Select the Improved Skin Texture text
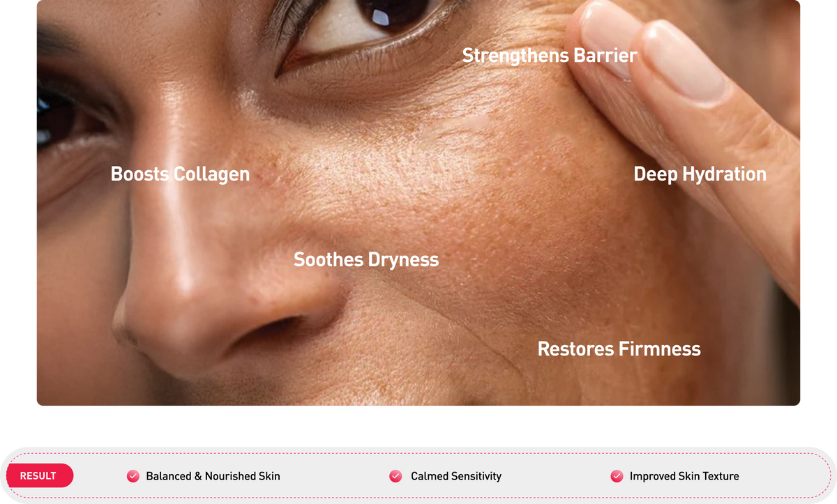The width and height of the screenshot is (837, 504). [684, 476]
